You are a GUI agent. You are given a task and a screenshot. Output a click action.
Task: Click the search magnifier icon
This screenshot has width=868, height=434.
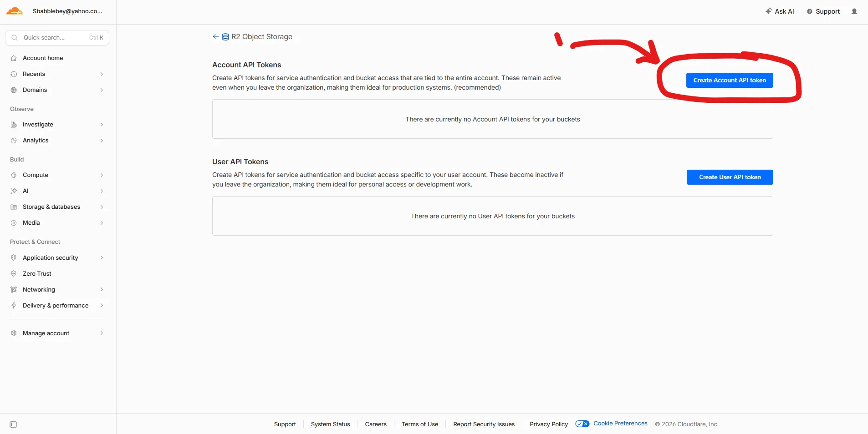[x=15, y=38]
